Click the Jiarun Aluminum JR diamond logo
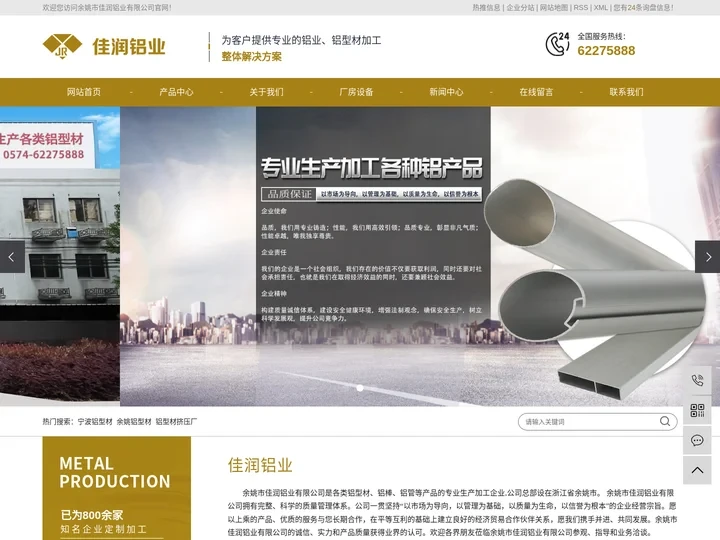720x540 pixels. point(62,46)
